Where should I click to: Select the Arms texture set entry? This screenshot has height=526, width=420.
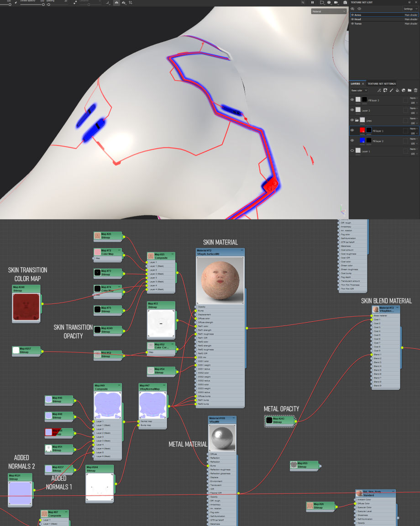[358, 15]
